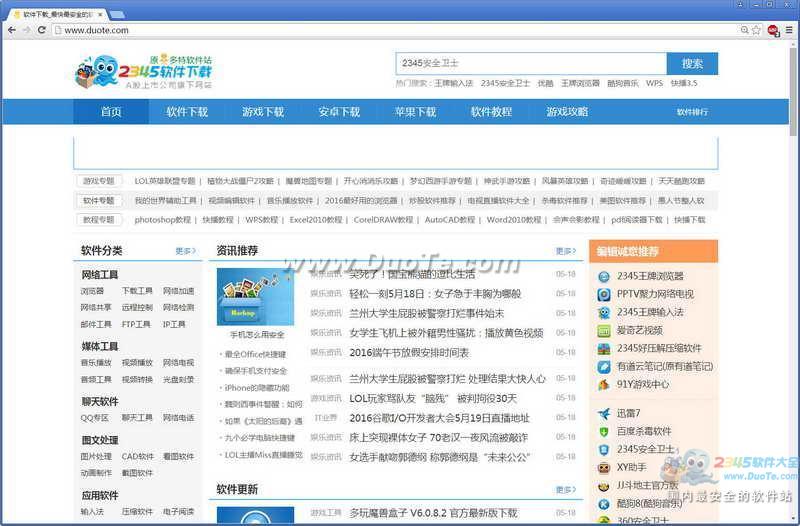Viewport: 800px width, 526px height.
Task: Click the search box containing 2345安全卫士
Action: (x=530, y=63)
